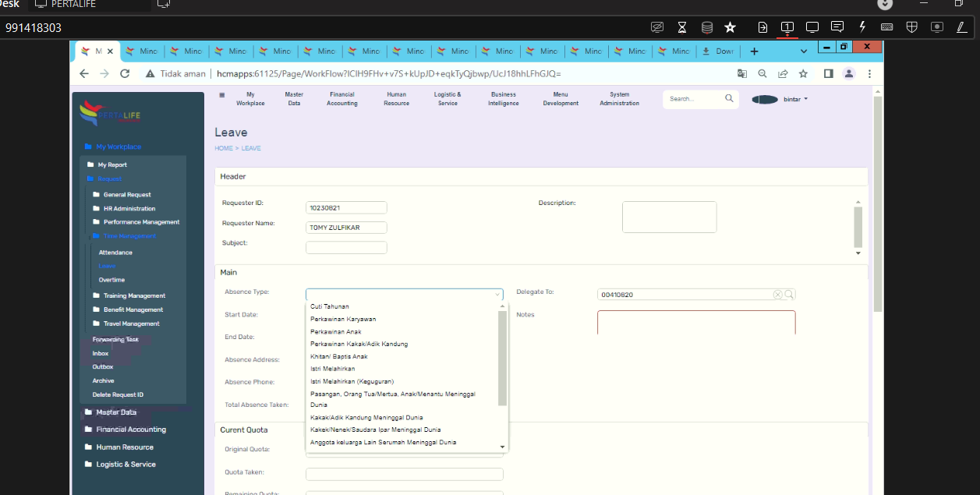Click the Subject input field
The width and height of the screenshot is (980, 495).
point(346,247)
